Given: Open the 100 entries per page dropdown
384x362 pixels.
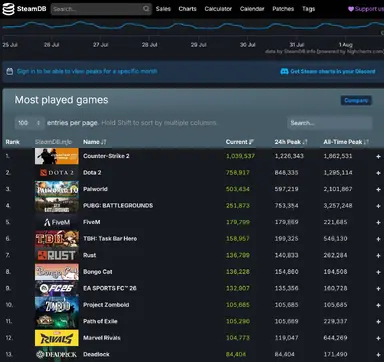Looking at the screenshot, I should (x=29, y=123).
